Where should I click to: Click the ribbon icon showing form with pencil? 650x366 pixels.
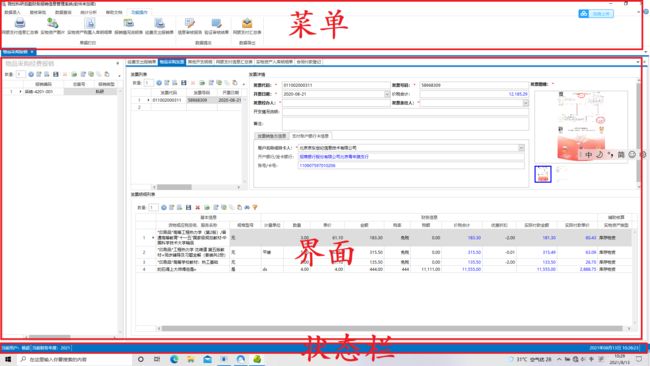190,23
